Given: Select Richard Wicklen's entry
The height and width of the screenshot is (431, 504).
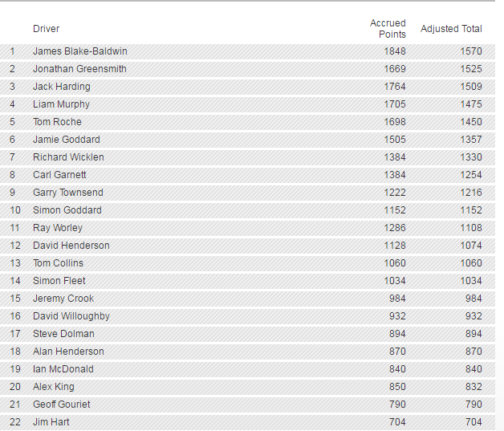Looking at the screenshot, I should [x=68, y=157].
